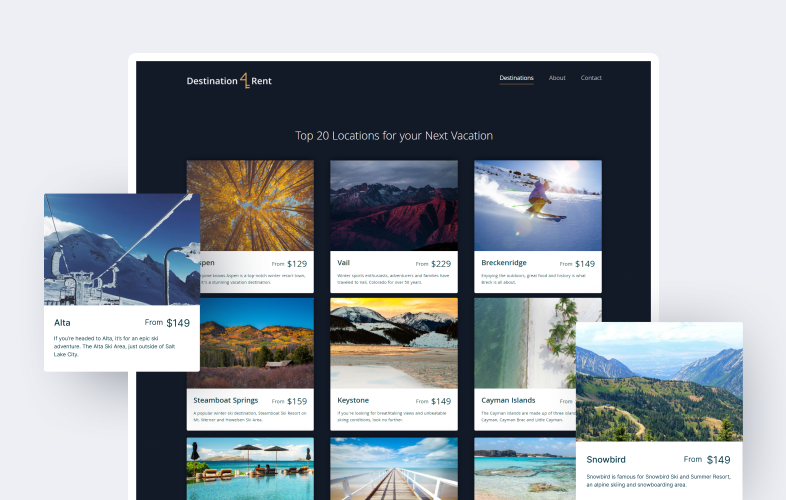Click the Alta card title
This screenshot has height=500, width=786.
coord(62,323)
